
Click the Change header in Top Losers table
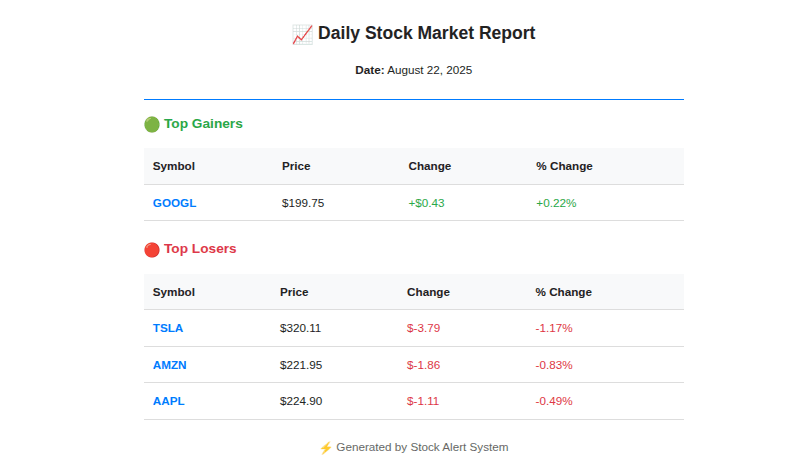click(x=429, y=292)
